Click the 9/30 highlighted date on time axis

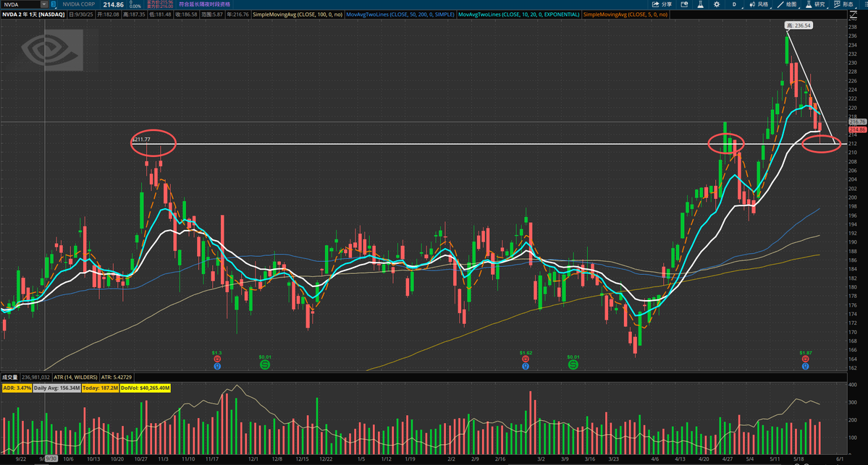pos(51,459)
